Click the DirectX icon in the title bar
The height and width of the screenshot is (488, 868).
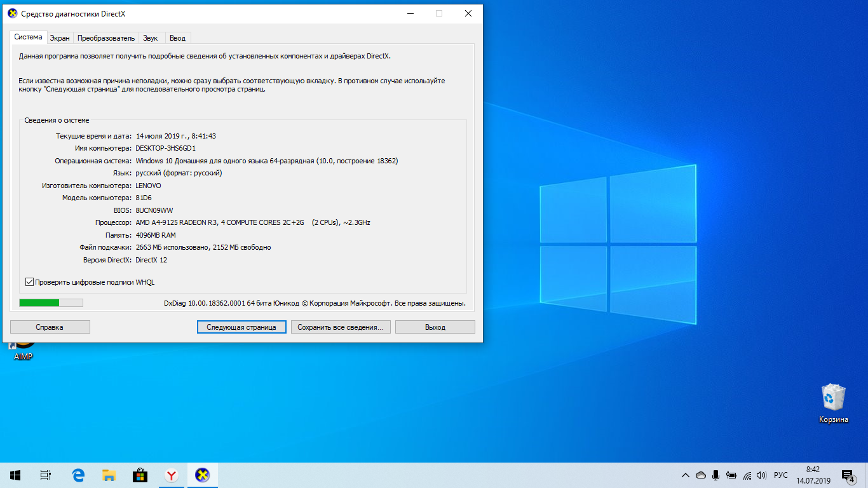[x=13, y=13]
